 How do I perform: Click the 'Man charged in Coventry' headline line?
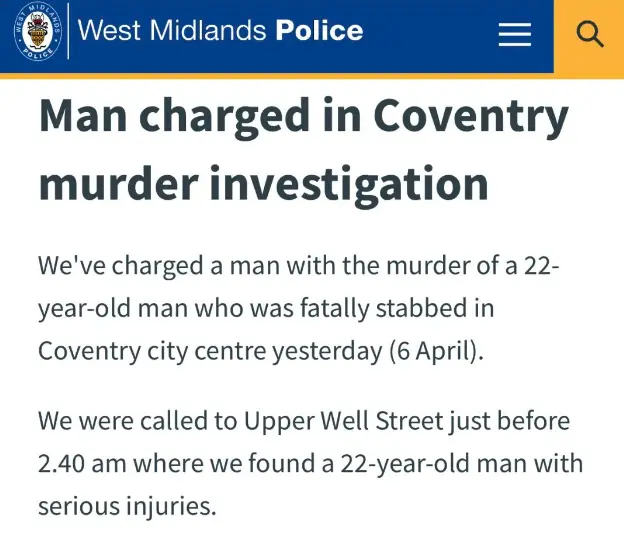(304, 117)
